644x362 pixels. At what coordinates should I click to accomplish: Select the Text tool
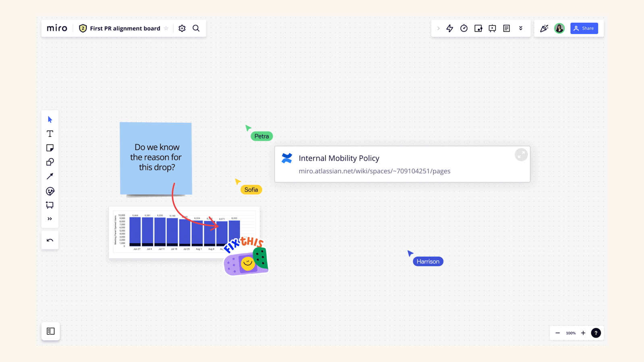pyautogui.click(x=50, y=134)
